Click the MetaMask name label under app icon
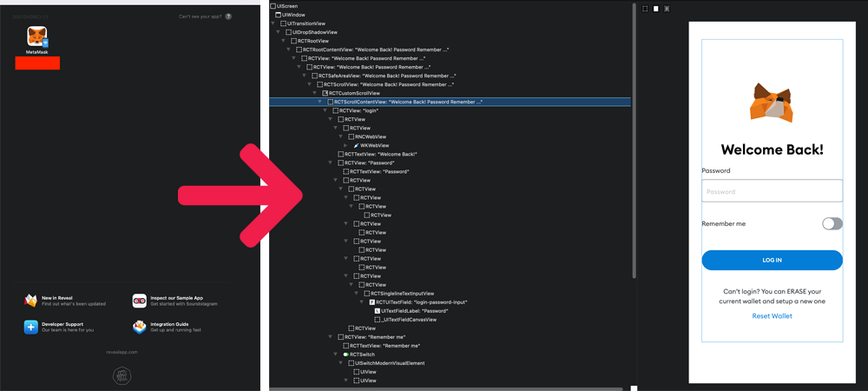868x391 pixels. pyautogui.click(x=37, y=52)
